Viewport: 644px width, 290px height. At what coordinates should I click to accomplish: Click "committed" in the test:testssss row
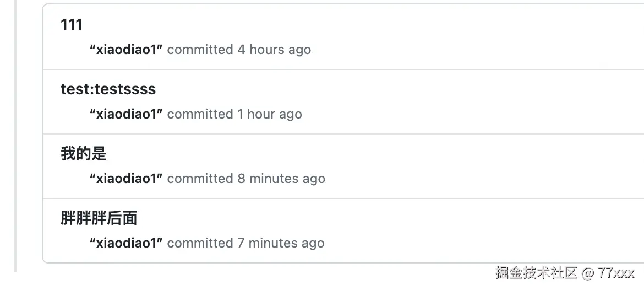tap(200, 114)
